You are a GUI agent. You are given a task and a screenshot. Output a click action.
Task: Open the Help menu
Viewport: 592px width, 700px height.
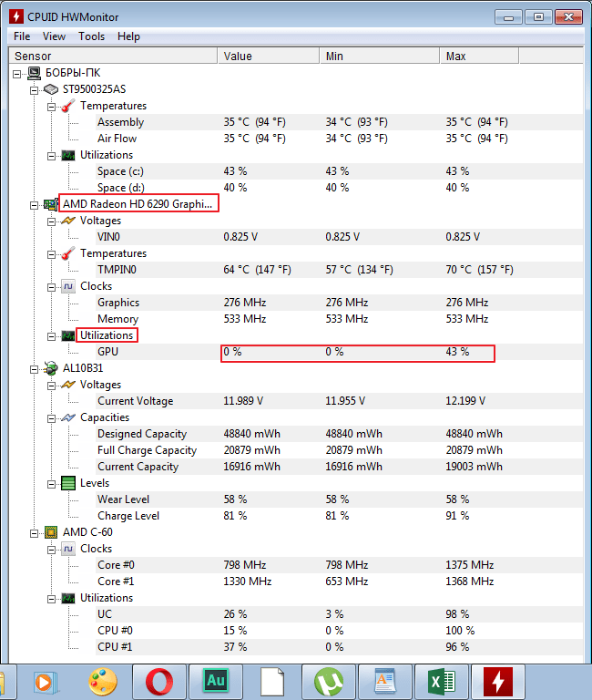(128, 36)
